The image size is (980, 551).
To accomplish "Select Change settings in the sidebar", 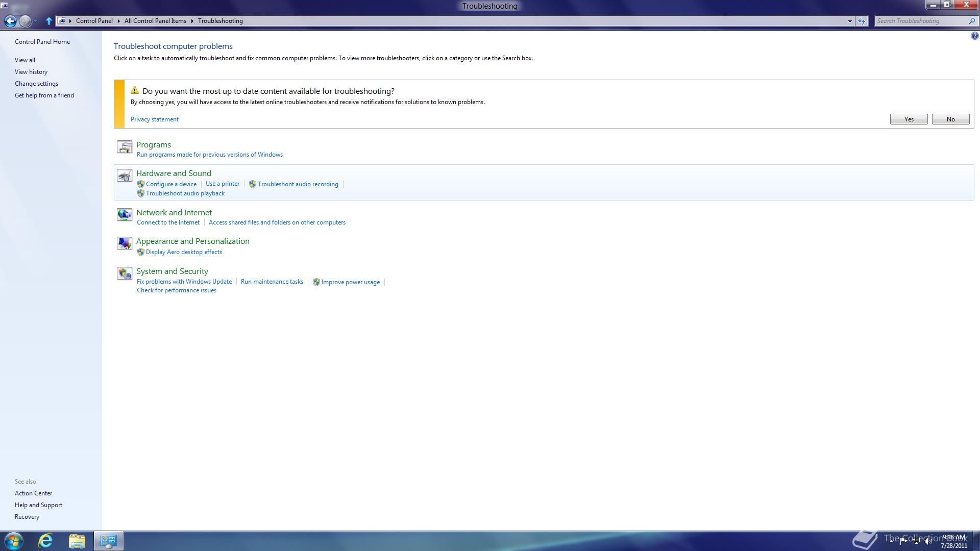I will tap(36, 84).
